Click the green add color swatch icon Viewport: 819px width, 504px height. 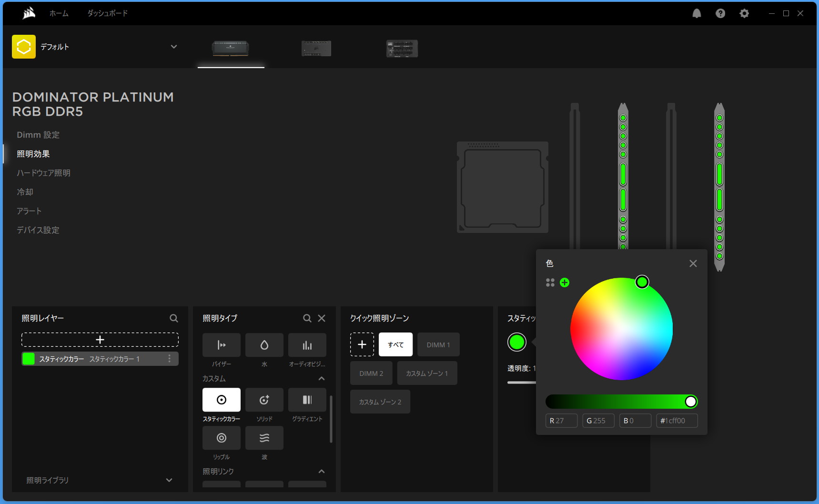coord(565,282)
